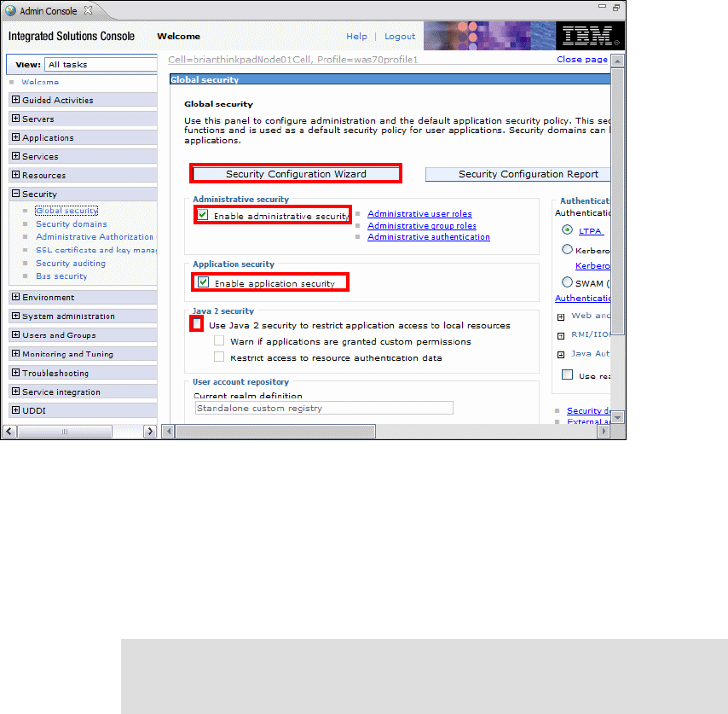Click navigation pane right scroll arrow

[149, 432]
